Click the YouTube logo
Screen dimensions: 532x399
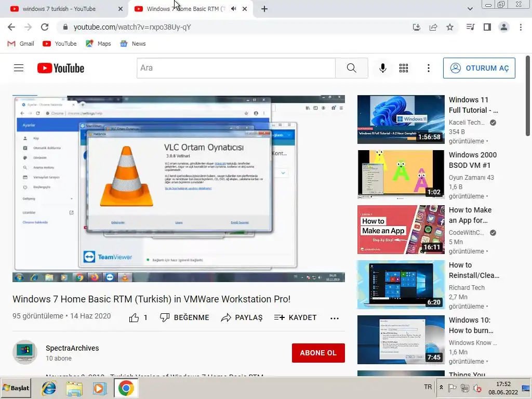61,68
